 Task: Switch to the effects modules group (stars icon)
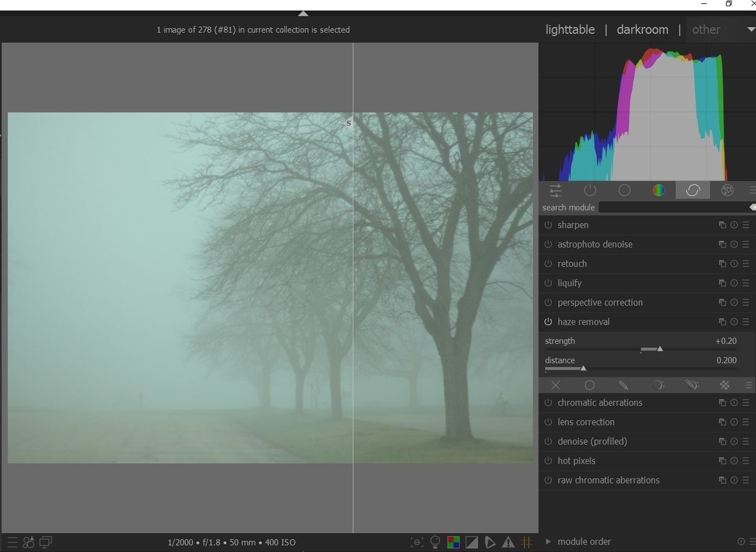727,190
